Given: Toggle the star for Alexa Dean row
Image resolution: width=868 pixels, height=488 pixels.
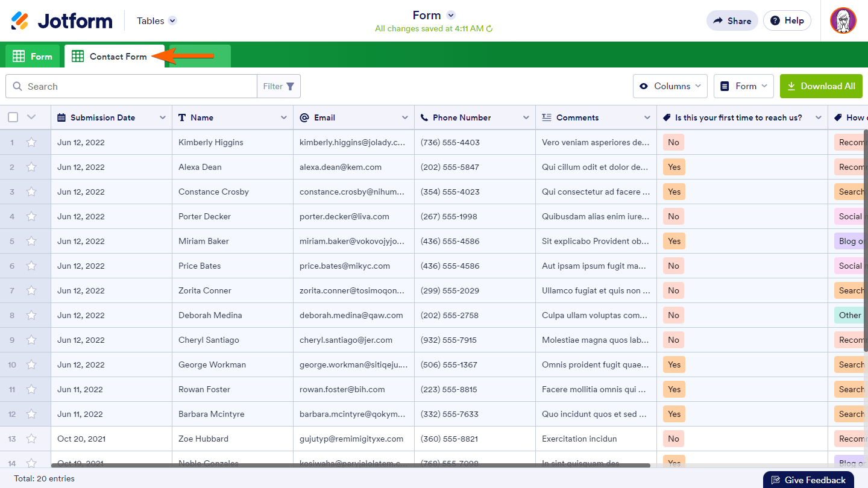Looking at the screenshot, I should pos(31,167).
